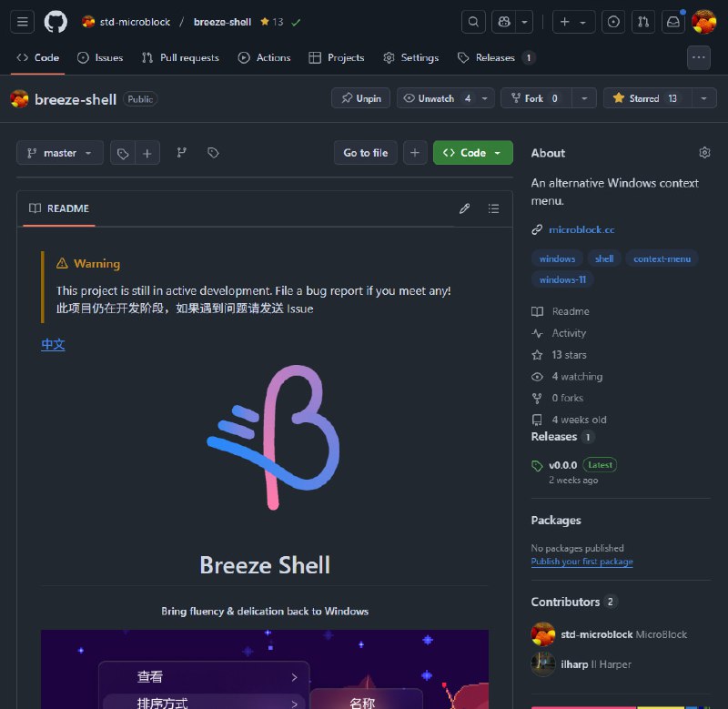Open the three-dot overflow menu
This screenshot has width=728, height=709.
[698, 57]
